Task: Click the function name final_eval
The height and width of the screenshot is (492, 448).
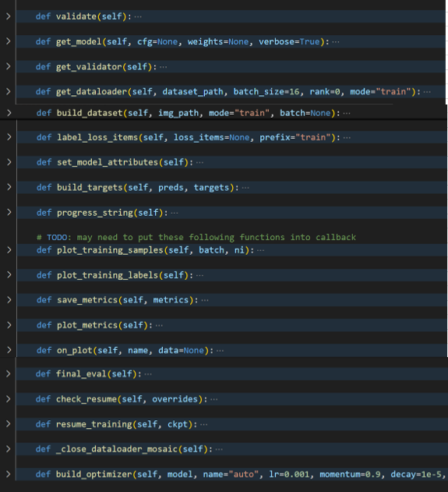Action: 81,373
